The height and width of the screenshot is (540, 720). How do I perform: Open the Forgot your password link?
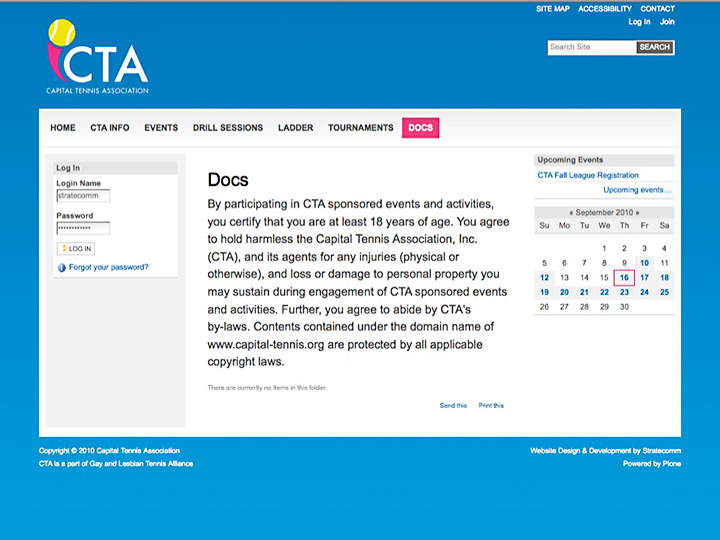point(108,267)
